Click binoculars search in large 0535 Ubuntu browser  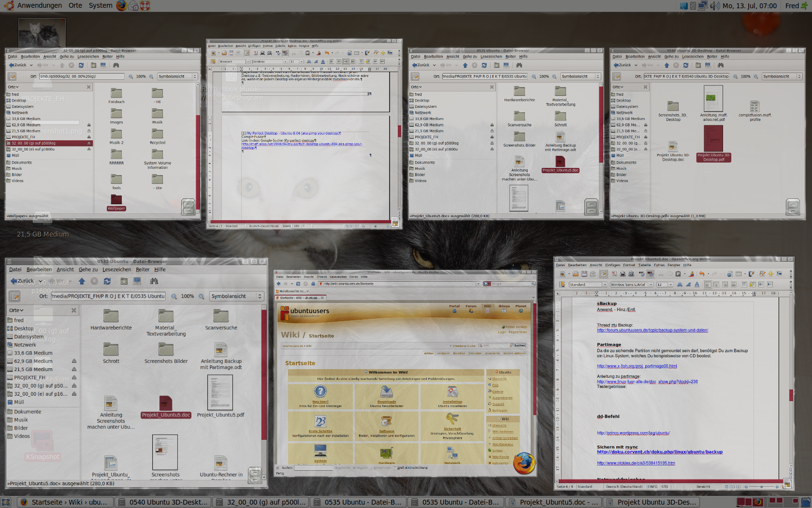point(154,281)
